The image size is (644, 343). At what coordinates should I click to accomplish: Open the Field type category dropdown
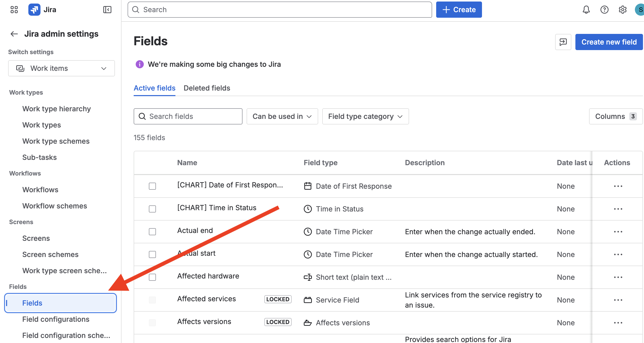point(365,116)
